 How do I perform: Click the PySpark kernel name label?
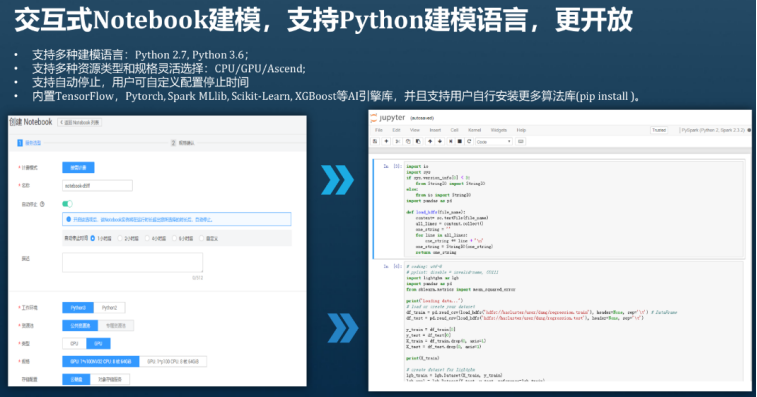coord(713,130)
